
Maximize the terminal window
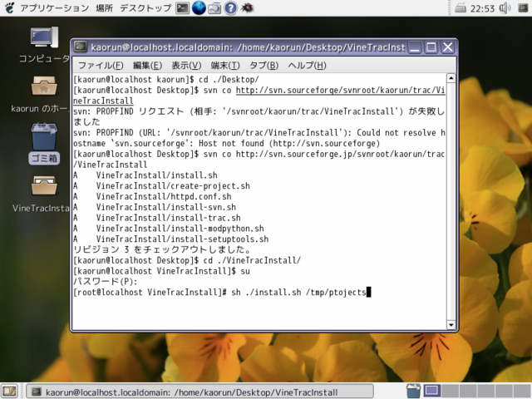(431, 47)
